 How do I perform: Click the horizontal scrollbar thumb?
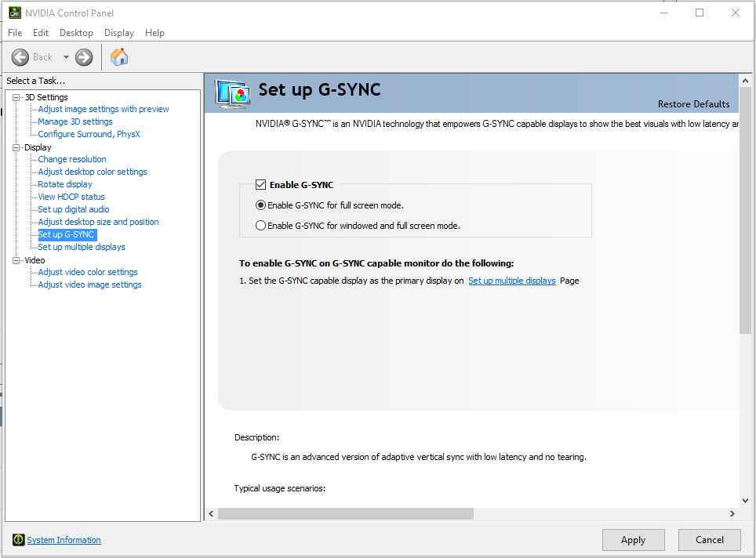click(346, 513)
